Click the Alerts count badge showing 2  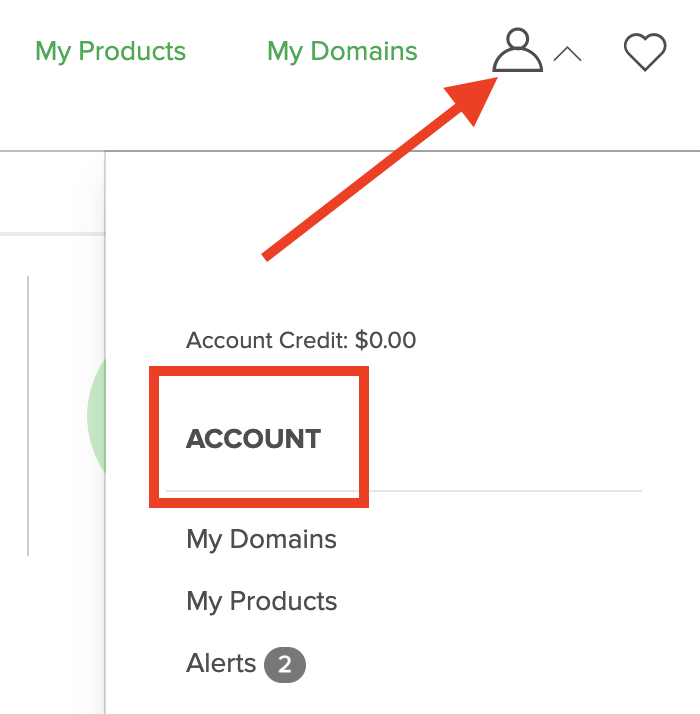click(x=285, y=665)
